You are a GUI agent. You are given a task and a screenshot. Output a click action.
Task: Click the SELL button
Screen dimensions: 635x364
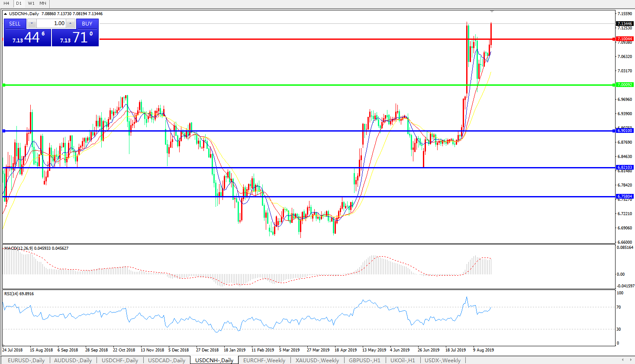pyautogui.click(x=15, y=24)
